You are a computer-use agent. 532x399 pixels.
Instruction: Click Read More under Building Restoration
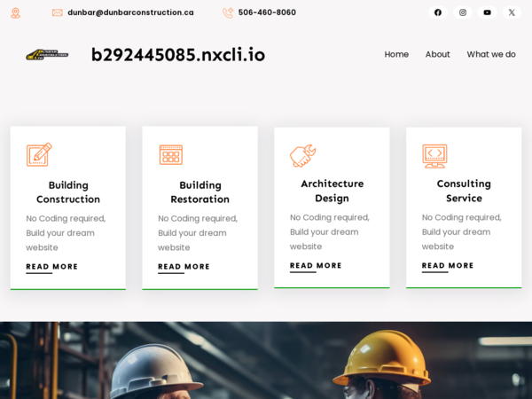click(x=184, y=267)
